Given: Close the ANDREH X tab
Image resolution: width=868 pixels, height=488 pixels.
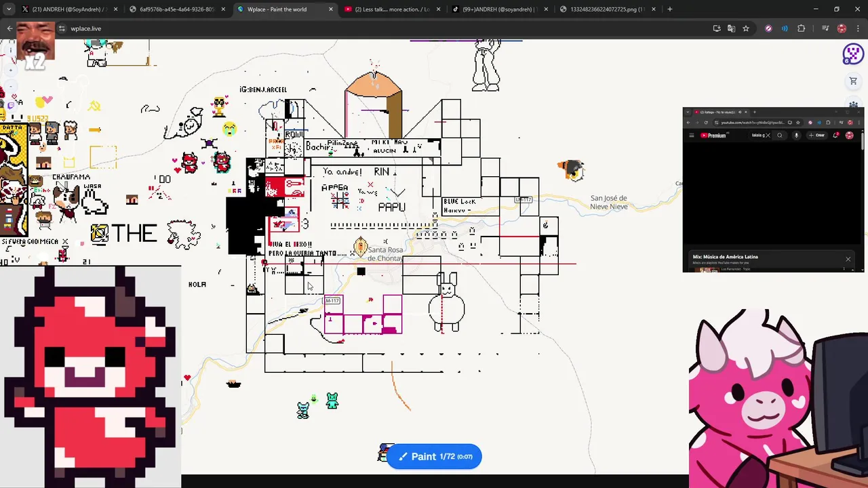Looking at the screenshot, I should pos(116,9).
